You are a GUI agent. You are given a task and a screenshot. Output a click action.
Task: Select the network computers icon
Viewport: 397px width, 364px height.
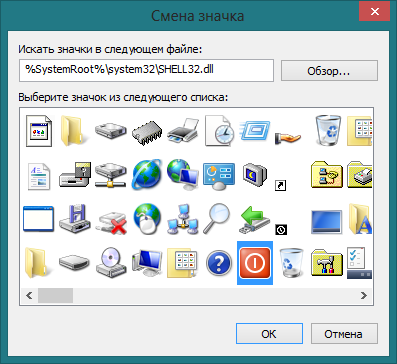click(x=183, y=219)
